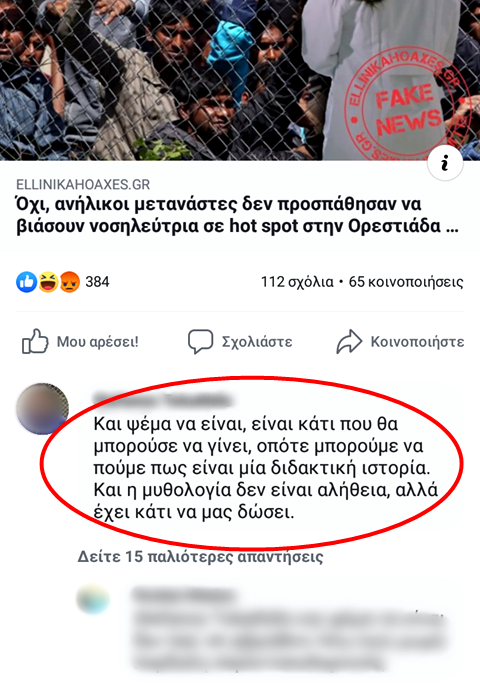Open the article headline about Ορεστιάδα
This screenshot has width=480, height=686.
(237, 216)
